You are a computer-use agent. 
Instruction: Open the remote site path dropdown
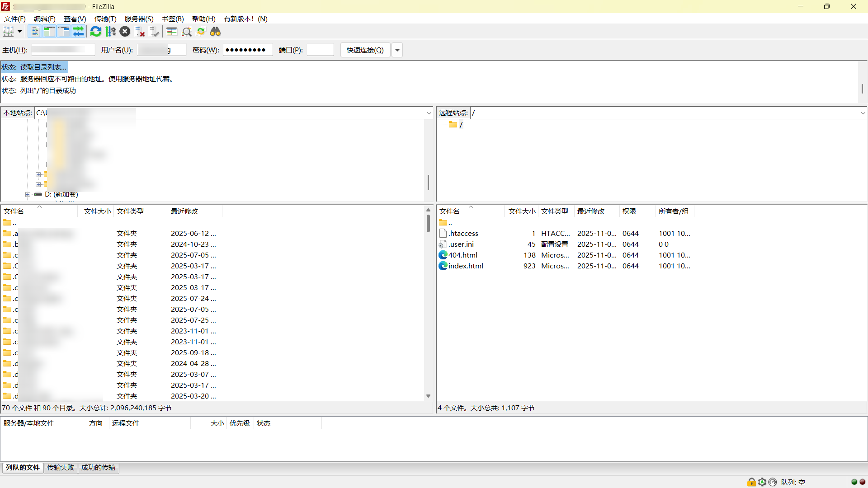coord(863,113)
